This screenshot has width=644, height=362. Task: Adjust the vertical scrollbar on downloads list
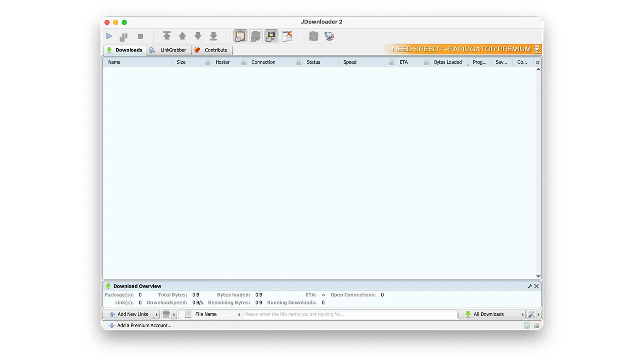[x=538, y=170]
